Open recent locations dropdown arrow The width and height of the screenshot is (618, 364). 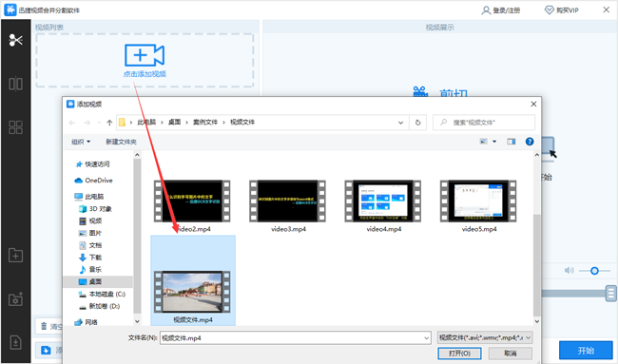(x=99, y=123)
